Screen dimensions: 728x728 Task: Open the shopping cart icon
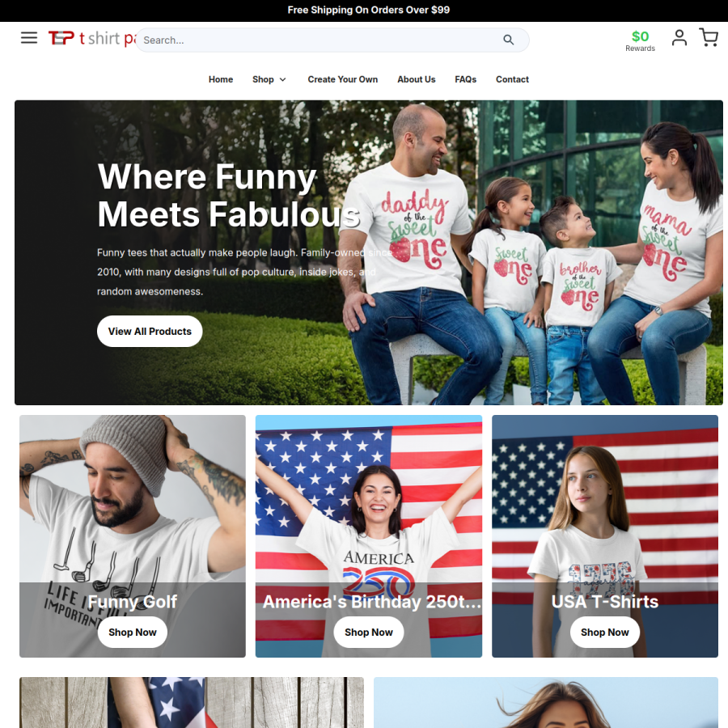(709, 37)
